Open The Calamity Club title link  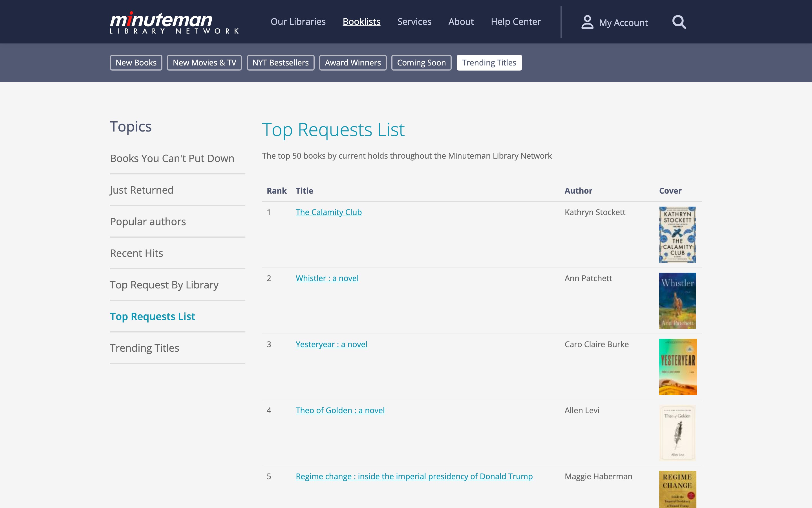click(x=328, y=212)
